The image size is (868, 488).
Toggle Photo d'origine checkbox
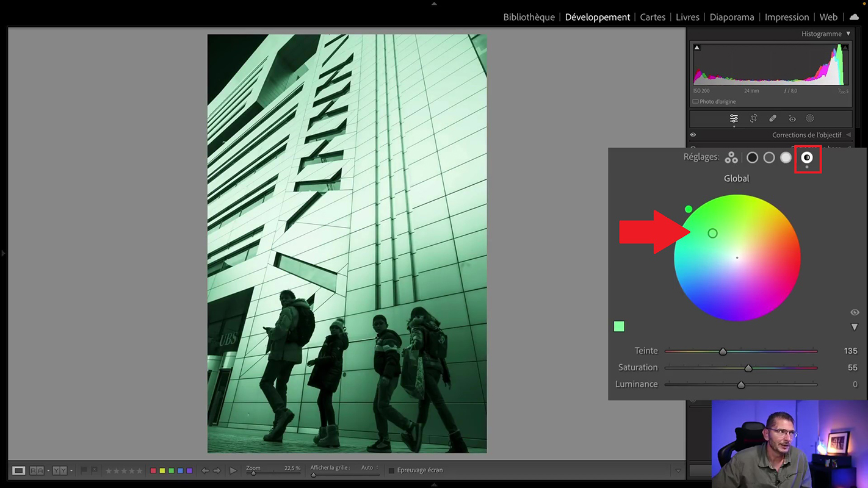(695, 102)
